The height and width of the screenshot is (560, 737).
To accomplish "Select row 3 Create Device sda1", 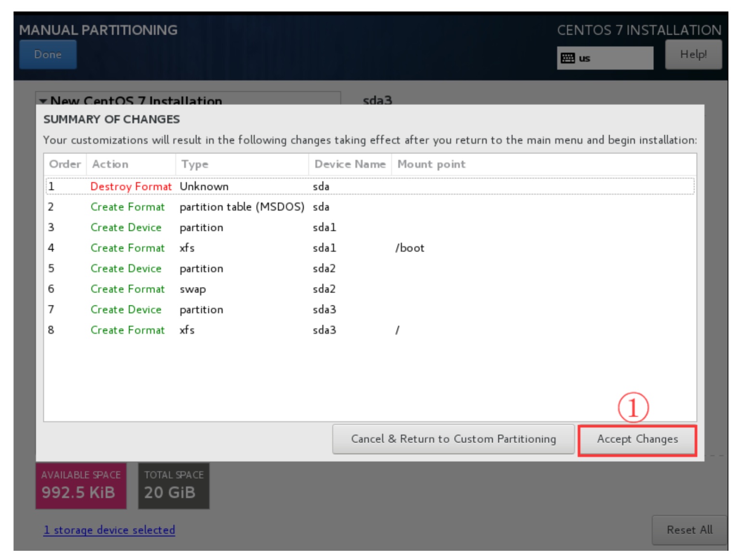I will click(x=369, y=228).
